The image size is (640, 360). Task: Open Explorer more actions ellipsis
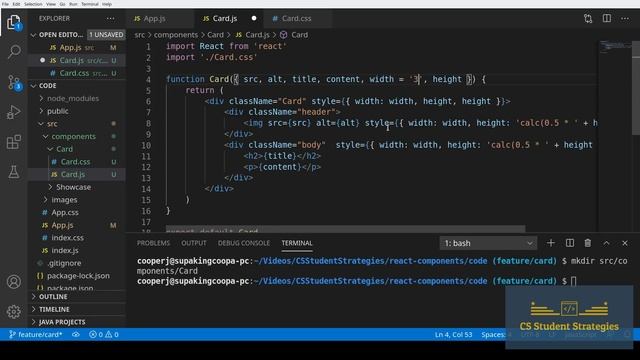click(110, 18)
